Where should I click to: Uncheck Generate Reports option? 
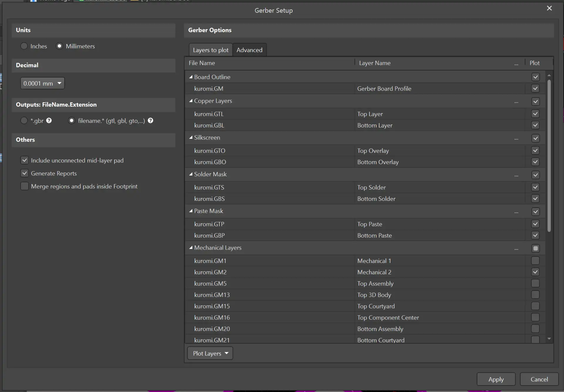(x=25, y=173)
